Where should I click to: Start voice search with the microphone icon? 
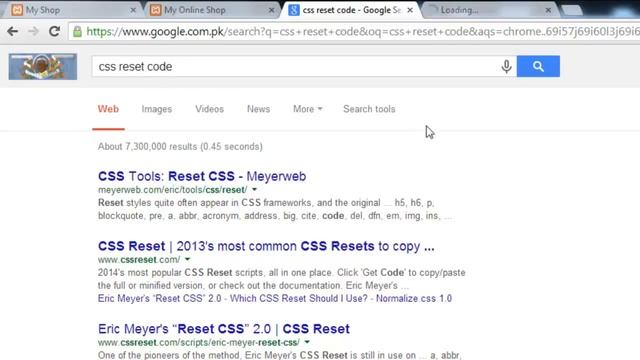506,66
